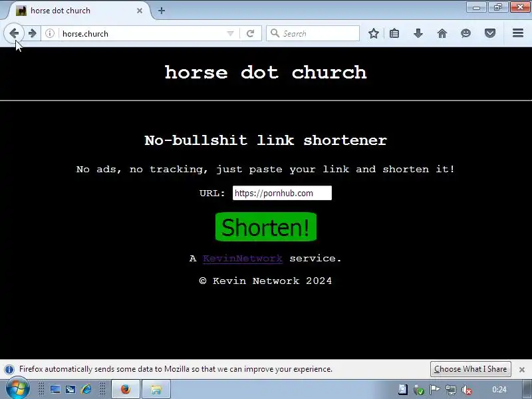Close the Firefox window
The height and width of the screenshot is (399, 532).
(x=520, y=7)
